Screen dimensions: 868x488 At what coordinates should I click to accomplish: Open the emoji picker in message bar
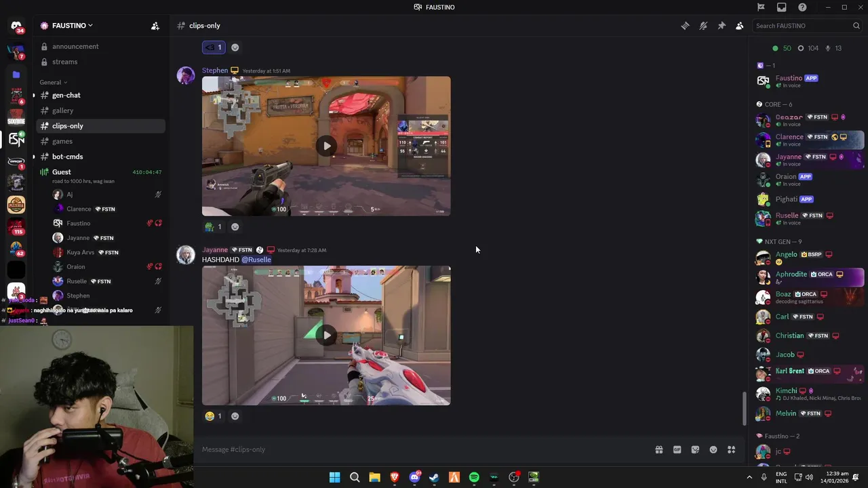pos(713,449)
